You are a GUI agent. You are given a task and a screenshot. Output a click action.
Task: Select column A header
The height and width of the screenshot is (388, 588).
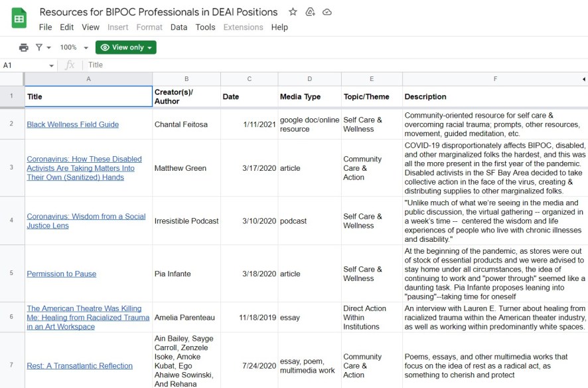point(88,79)
